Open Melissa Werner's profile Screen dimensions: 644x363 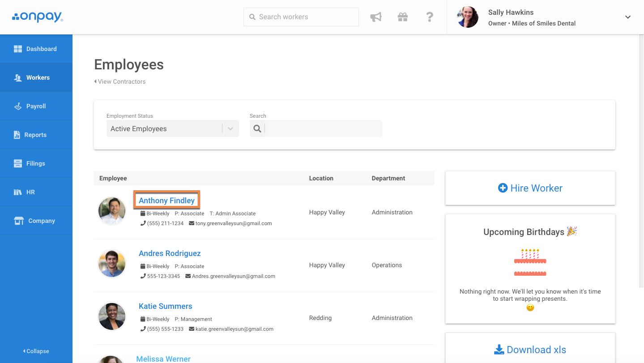163,359
